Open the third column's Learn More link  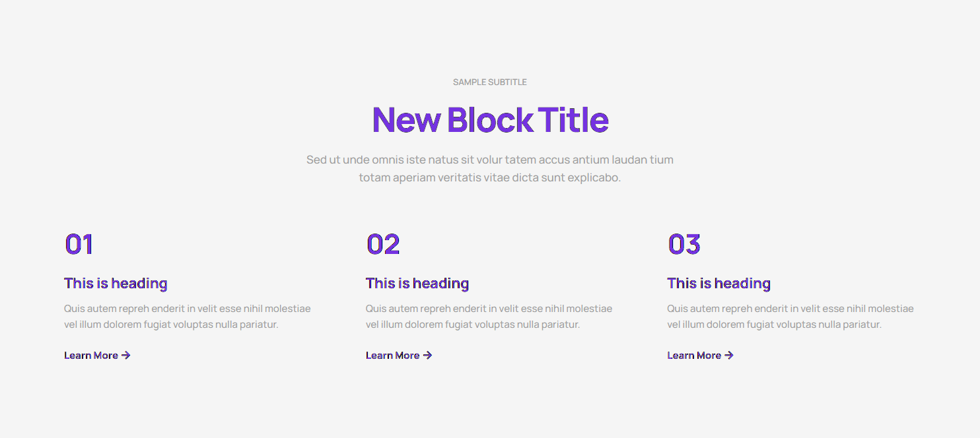coord(694,356)
